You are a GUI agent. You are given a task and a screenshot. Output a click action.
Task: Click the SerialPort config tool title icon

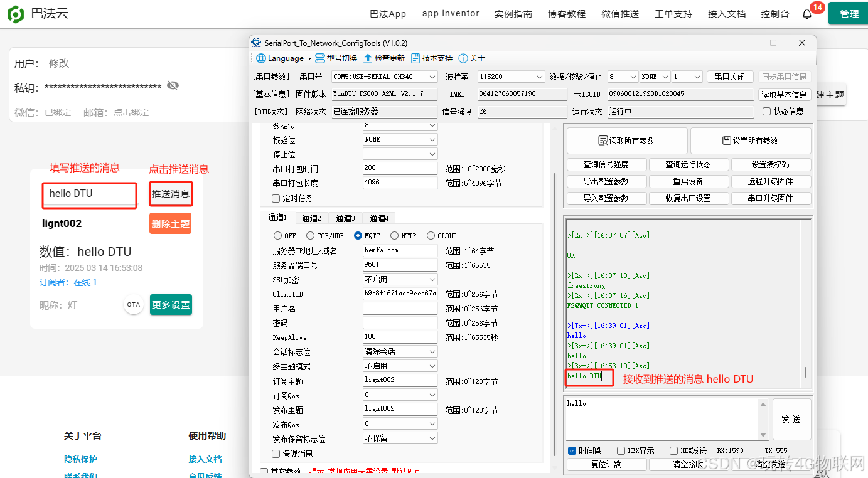(256, 43)
